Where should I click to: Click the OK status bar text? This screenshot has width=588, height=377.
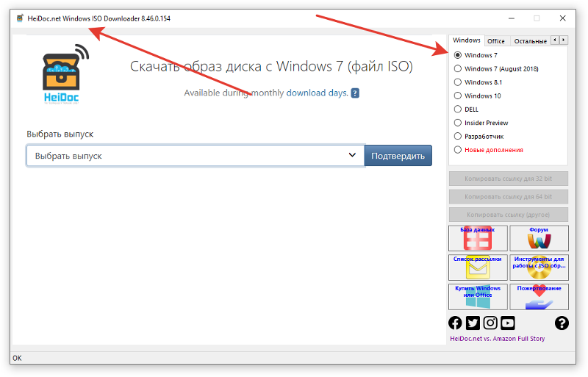[x=17, y=358]
